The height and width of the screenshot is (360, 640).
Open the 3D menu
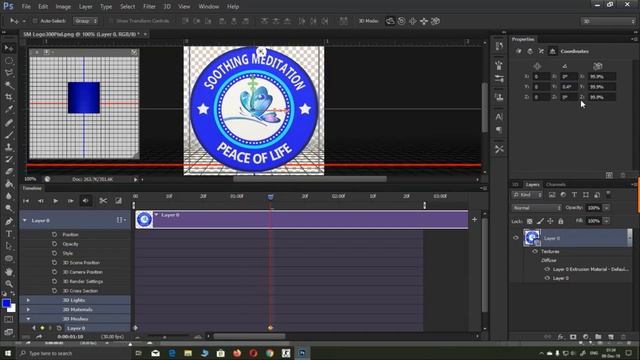click(167, 7)
